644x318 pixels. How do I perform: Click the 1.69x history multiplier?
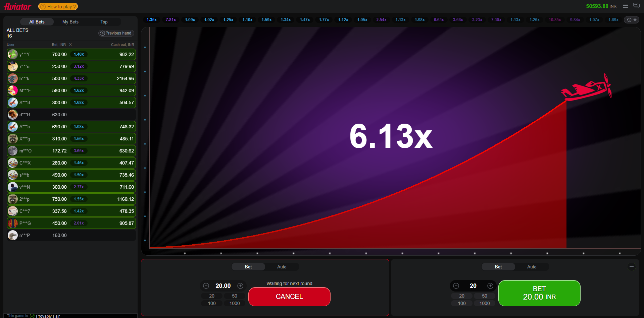click(613, 20)
